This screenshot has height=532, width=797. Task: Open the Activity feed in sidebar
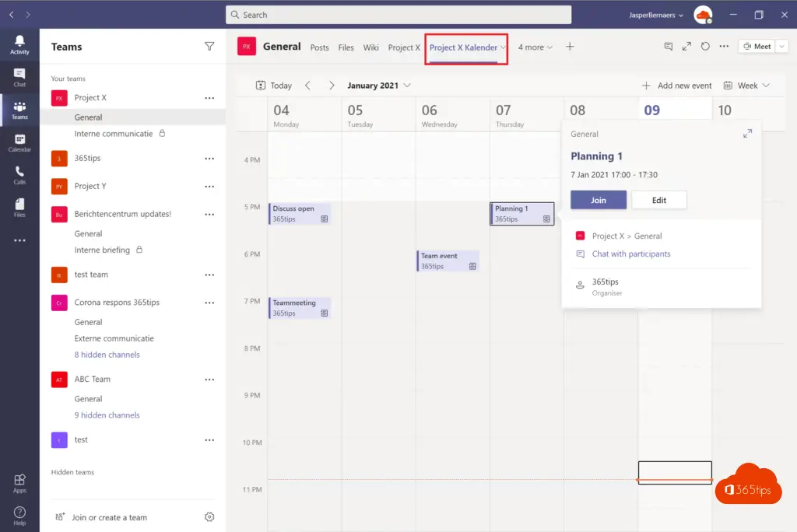pyautogui.click(x=19, y=44)
